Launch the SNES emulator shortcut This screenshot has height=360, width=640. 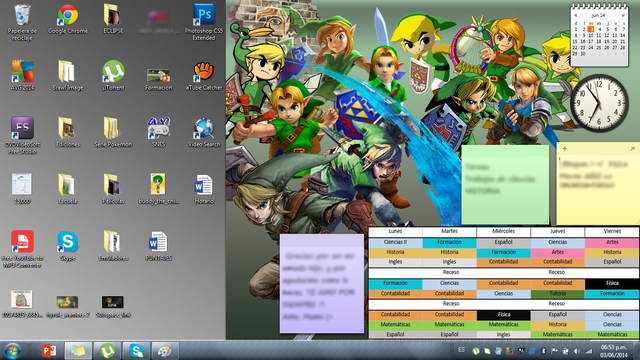point(158,132)
